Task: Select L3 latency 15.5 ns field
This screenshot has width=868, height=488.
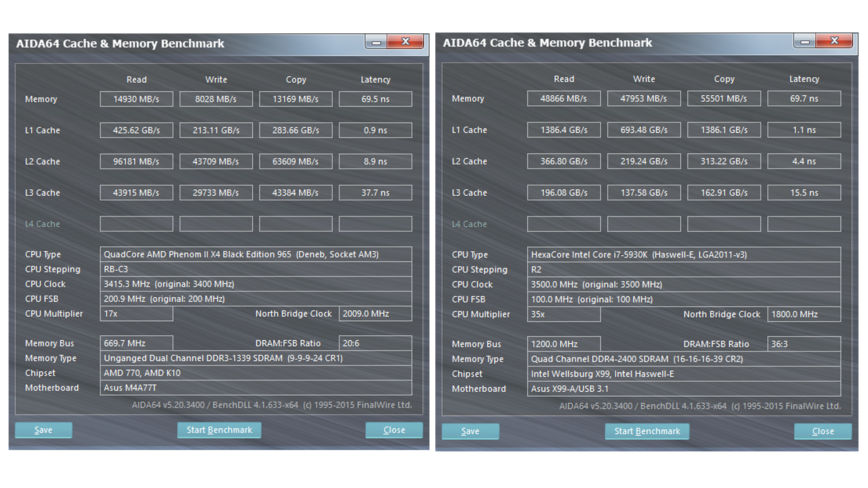Action: tap(804, 192)
